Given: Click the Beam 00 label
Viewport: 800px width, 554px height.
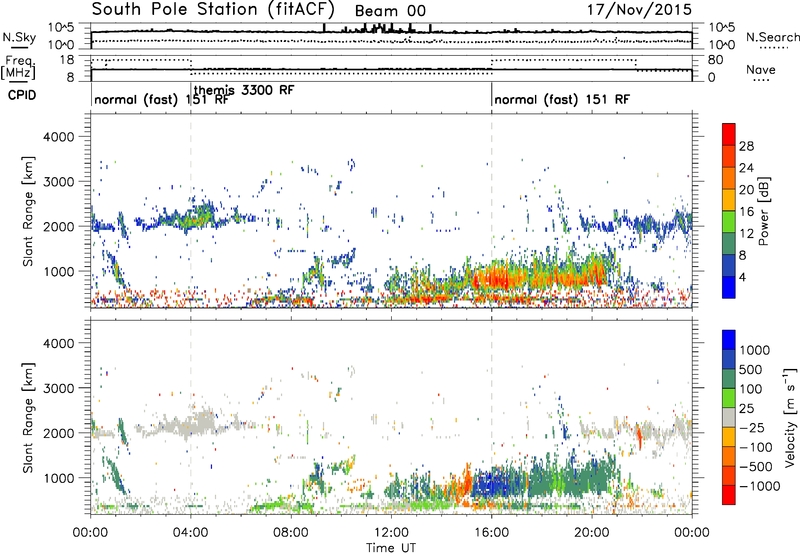Looking at the screenshot, I should pos(390,11).
